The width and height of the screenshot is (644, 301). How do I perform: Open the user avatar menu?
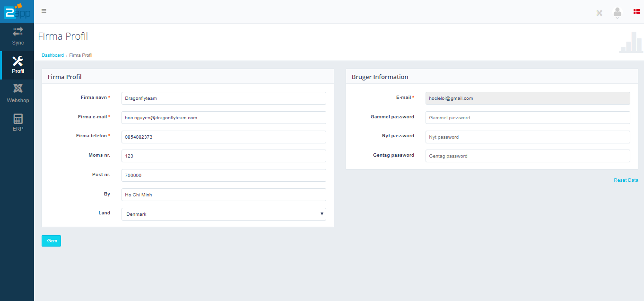click(617, 13)
